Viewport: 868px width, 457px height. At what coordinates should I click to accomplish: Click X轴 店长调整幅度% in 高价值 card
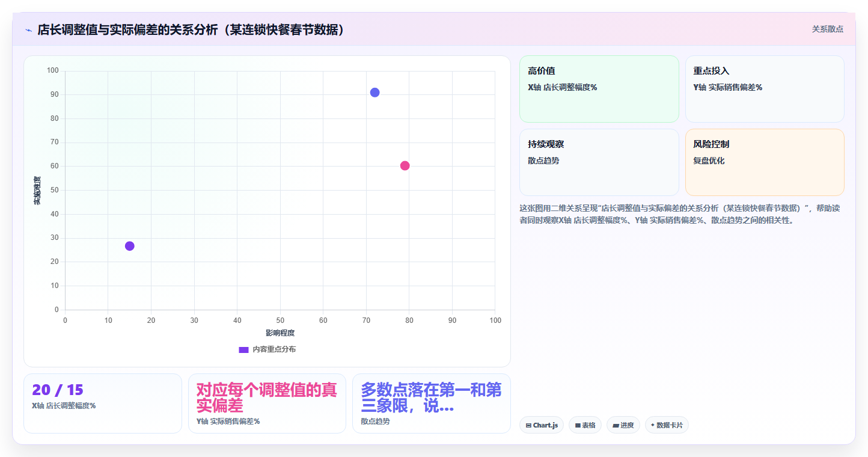(562, 88)
